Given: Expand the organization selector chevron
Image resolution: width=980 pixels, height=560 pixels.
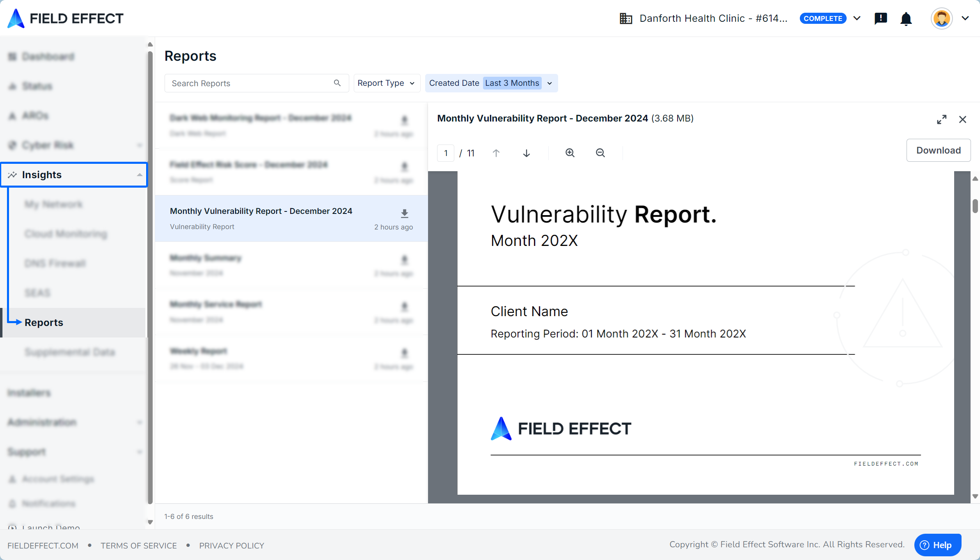Looking at the screenshot, I should click(857, 18).
